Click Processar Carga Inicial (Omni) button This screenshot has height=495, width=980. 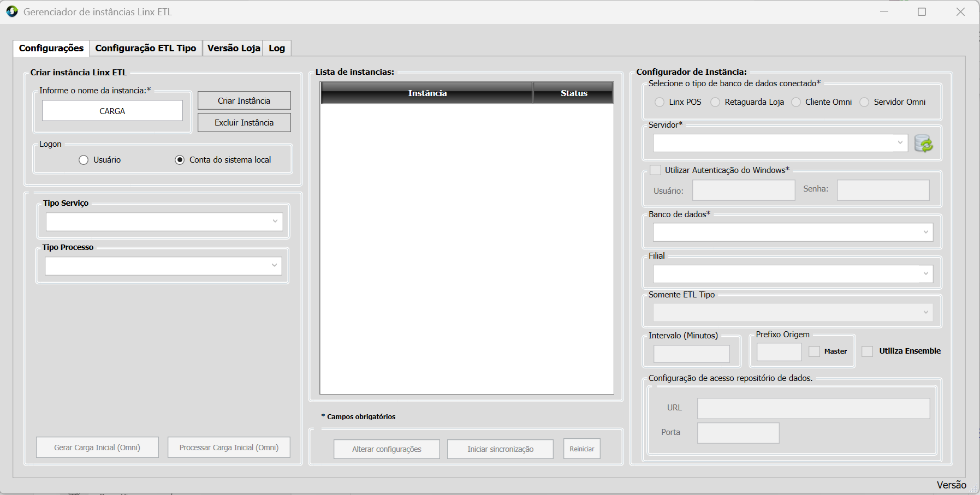[229, 448]
